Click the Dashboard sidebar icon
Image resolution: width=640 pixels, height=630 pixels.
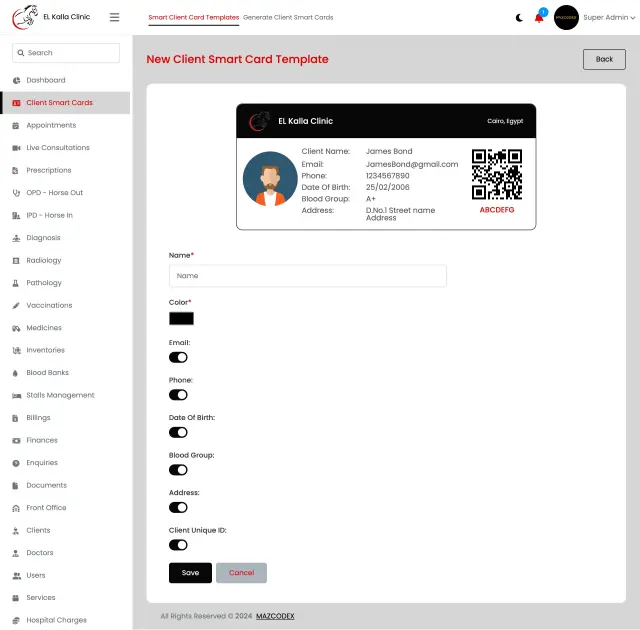point(16,80)
